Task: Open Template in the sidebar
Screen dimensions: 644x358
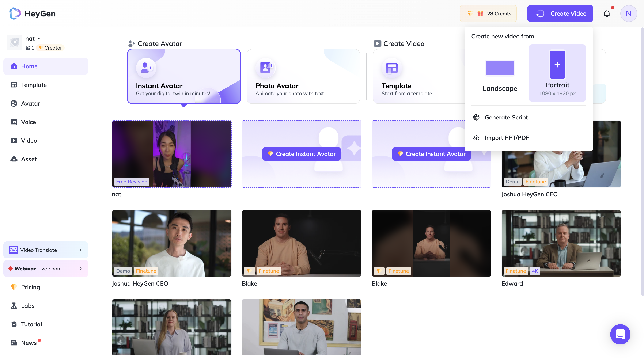Action: click(x=46, y=85)
